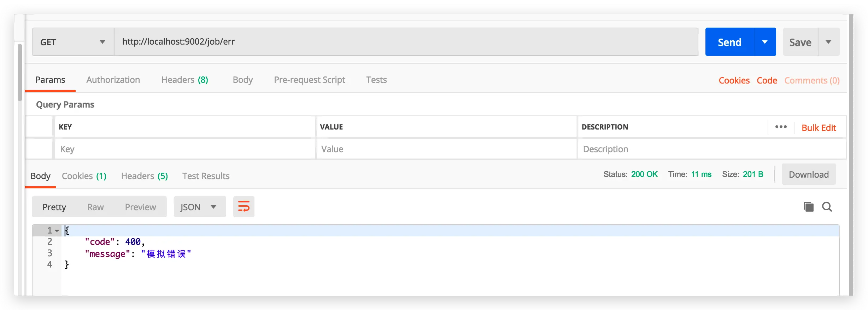
Task: Toggle the word wrap icon in response toolbar
Action: pos(244,207)
